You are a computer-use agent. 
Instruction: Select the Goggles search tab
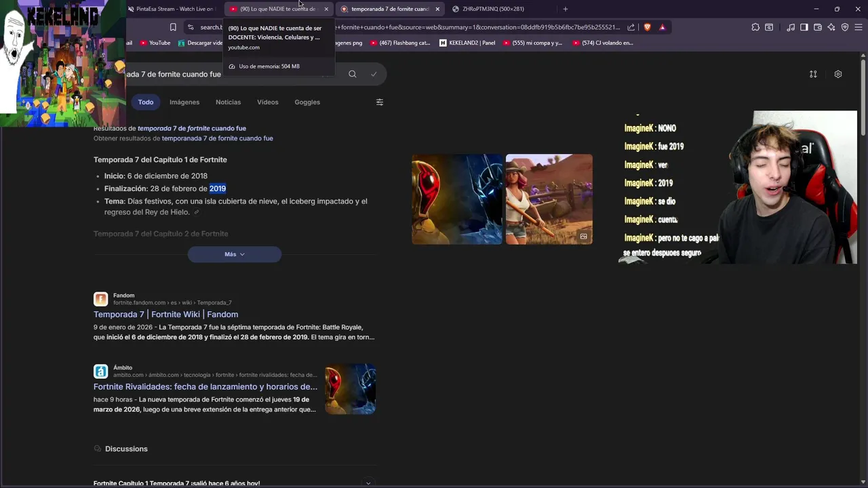[307, 102]
